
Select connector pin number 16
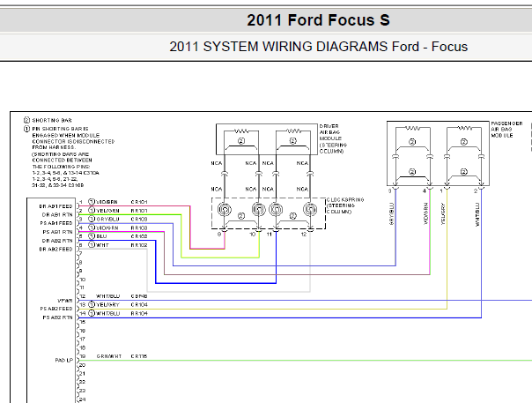click(x=83, y=331)
